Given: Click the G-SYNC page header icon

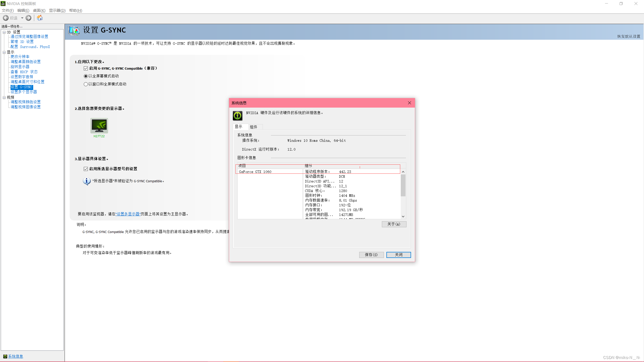Looking at the screenshot, I should coord(74,31).
